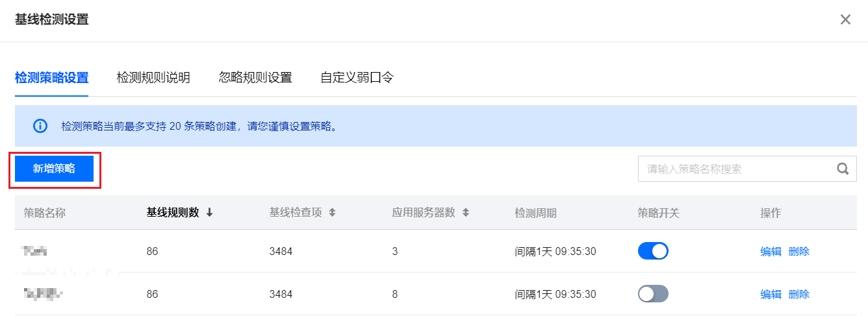868x316 pixels.
Task: Disable the first policy's enabled switch
Action: click(653, 251)
